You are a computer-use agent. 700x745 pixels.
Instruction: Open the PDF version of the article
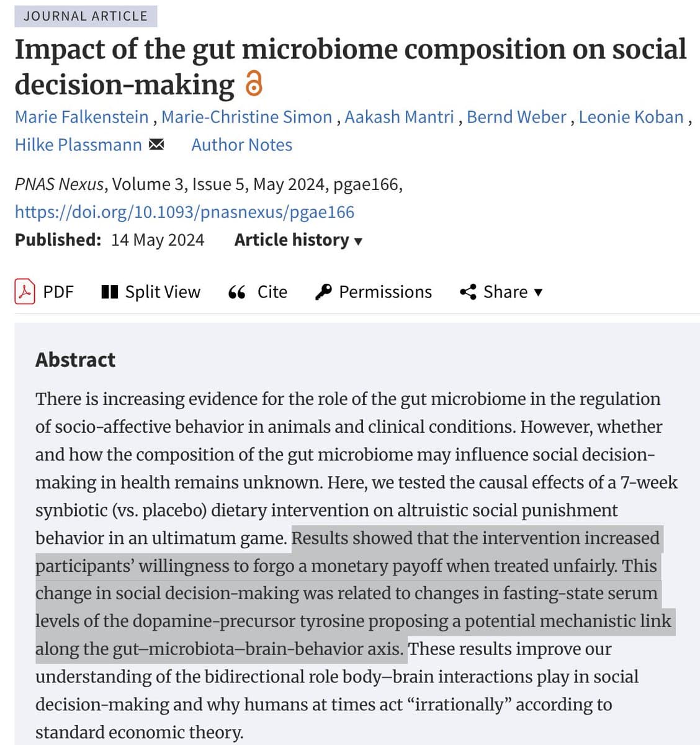point(58,292)
